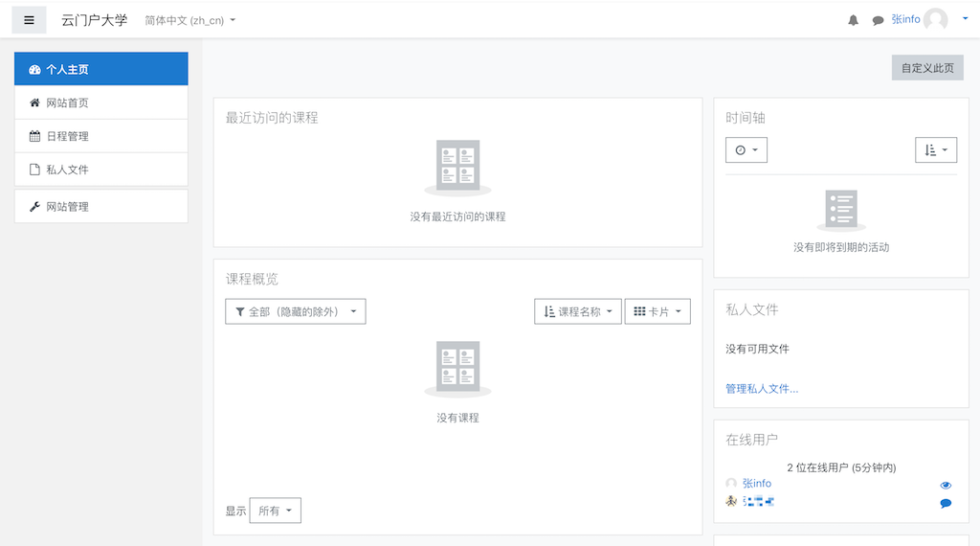
Task: Click the 课程概览 block heading
Action: point(252,279)
